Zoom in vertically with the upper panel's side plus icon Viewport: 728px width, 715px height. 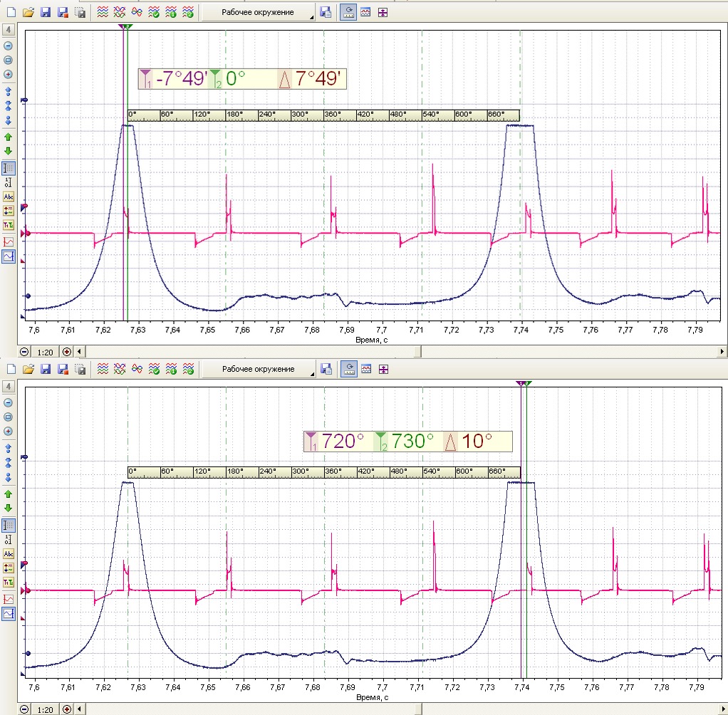tap(8, 74)
